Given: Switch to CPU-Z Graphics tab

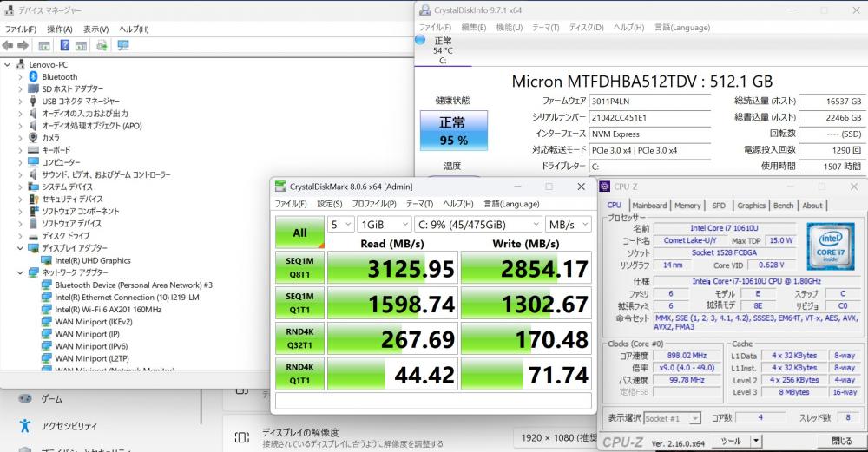Looking at the screenshot, I should point(751,206).
